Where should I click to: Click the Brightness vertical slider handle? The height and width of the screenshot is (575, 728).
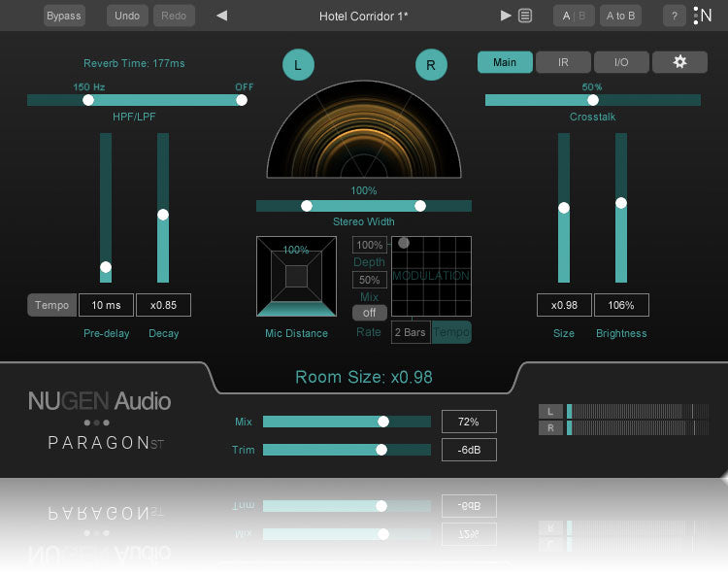[x=621, y=203]
